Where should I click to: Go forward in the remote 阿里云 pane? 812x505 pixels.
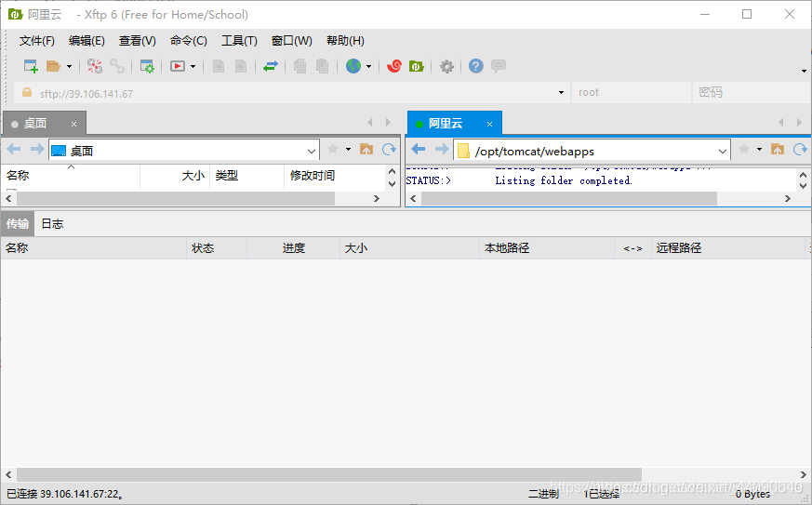(441, 150)
